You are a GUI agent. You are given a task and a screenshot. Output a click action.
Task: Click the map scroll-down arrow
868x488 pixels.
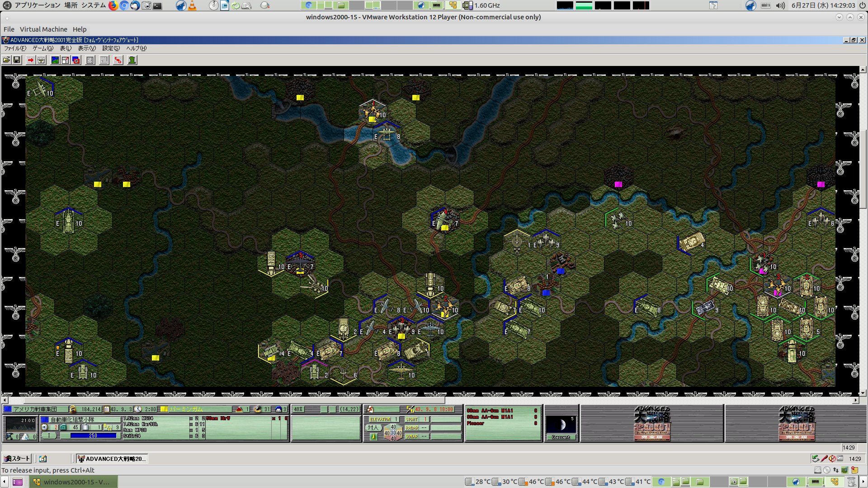tap(863, 393)
